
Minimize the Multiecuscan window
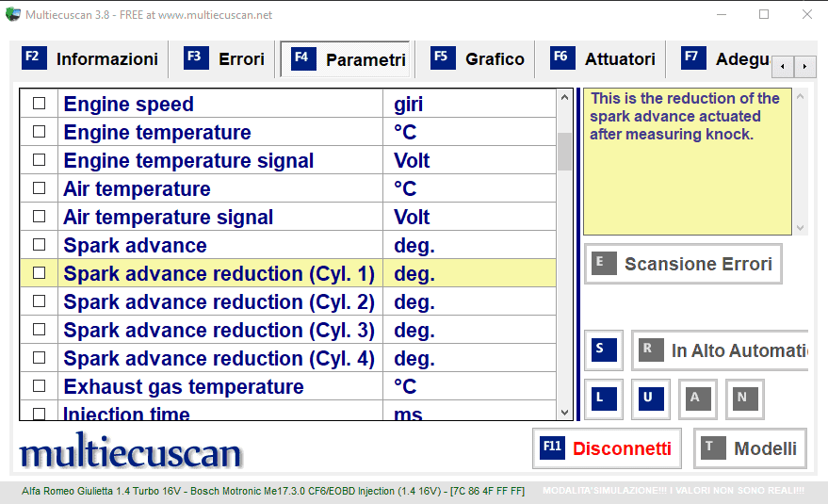tap(722, 14)
